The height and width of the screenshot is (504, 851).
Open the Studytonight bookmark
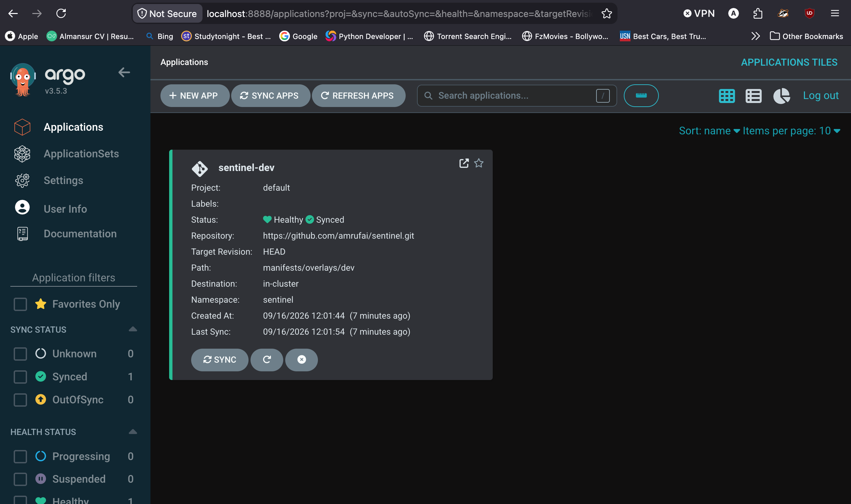(226, 36)
